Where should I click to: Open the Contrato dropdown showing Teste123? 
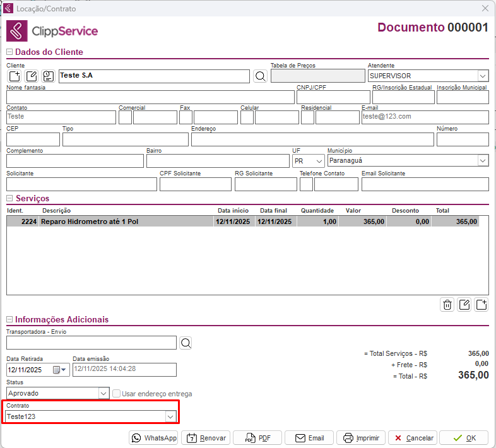tap(170, 417)
